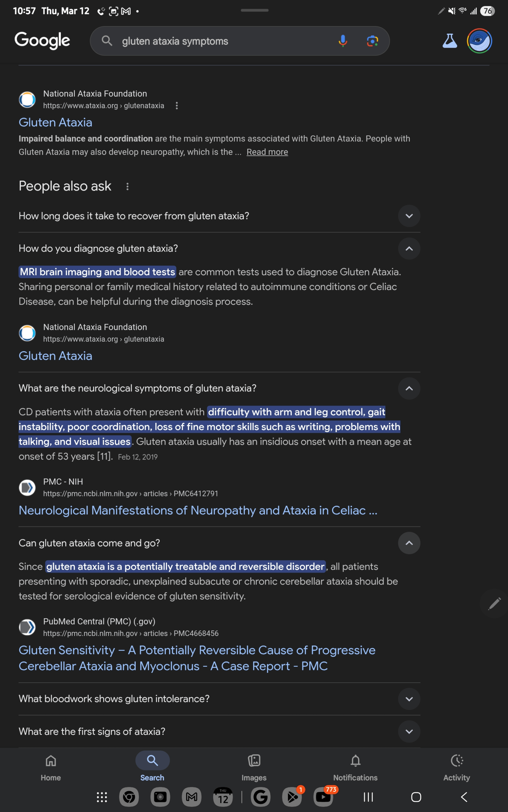This screenshot has width=508, height=812.
Task: Start a voice search with the microphone
Action: click(x=343, y=41)
